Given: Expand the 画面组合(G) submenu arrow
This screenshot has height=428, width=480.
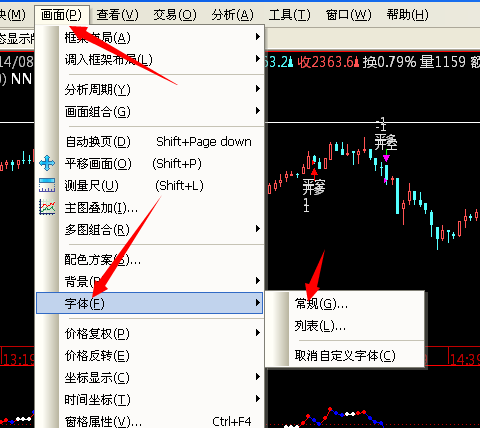Looking at the screenshot, I should pos(258,111).
